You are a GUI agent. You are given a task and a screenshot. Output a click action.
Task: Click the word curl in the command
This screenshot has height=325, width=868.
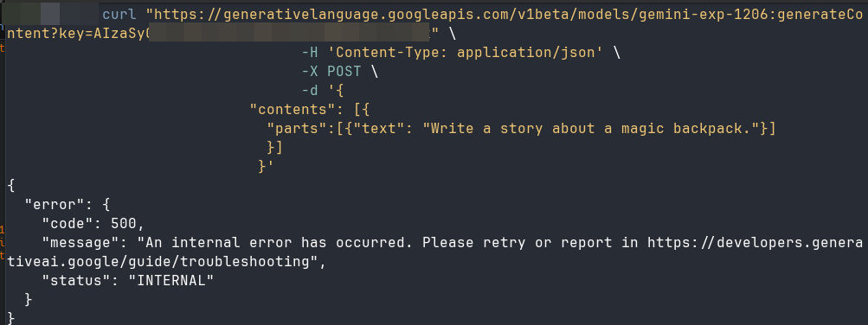pos(119,15)
